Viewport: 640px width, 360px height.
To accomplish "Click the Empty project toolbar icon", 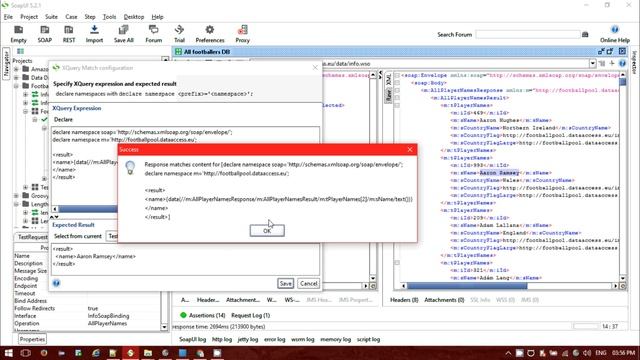I will tap(18, 30).
